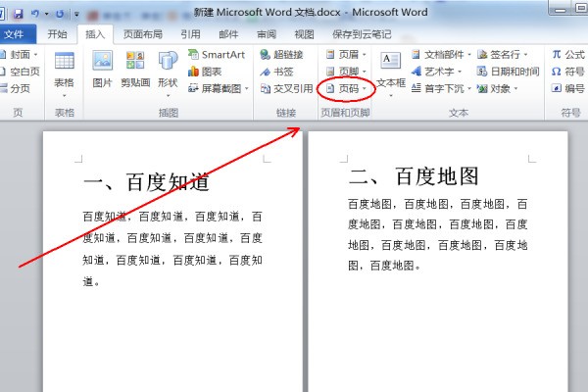Screen dimensions: 588x392
Task: Switch to the 视图 (View) tab
Action: (x=304, y=34)
